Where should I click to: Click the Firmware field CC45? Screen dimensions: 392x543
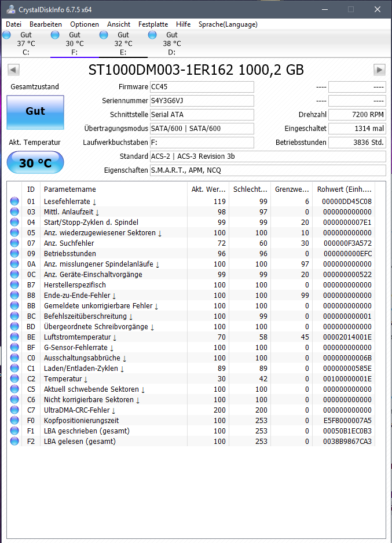[202, 86]
